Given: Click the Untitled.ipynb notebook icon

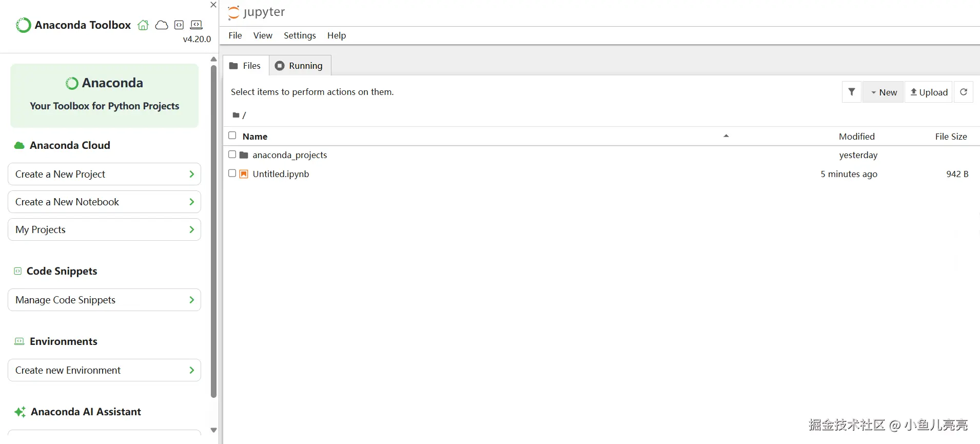Looking at the screenshot, I should pos(244,174).
